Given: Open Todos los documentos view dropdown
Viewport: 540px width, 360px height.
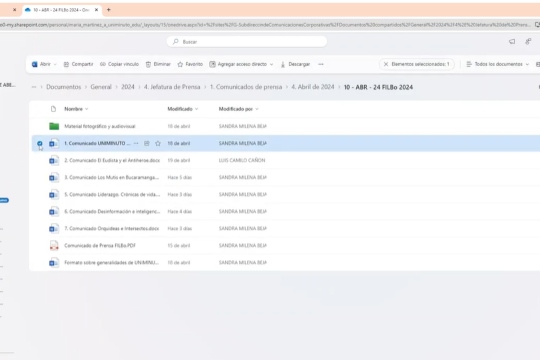Looking at the screenshot, I should point(498,64).
